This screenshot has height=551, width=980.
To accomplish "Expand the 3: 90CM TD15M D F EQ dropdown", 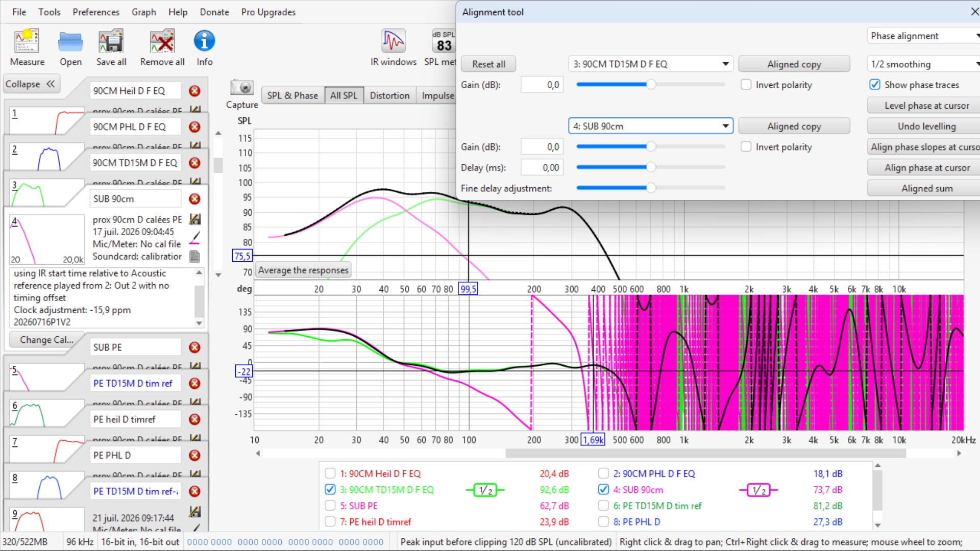I will [651, 64].
